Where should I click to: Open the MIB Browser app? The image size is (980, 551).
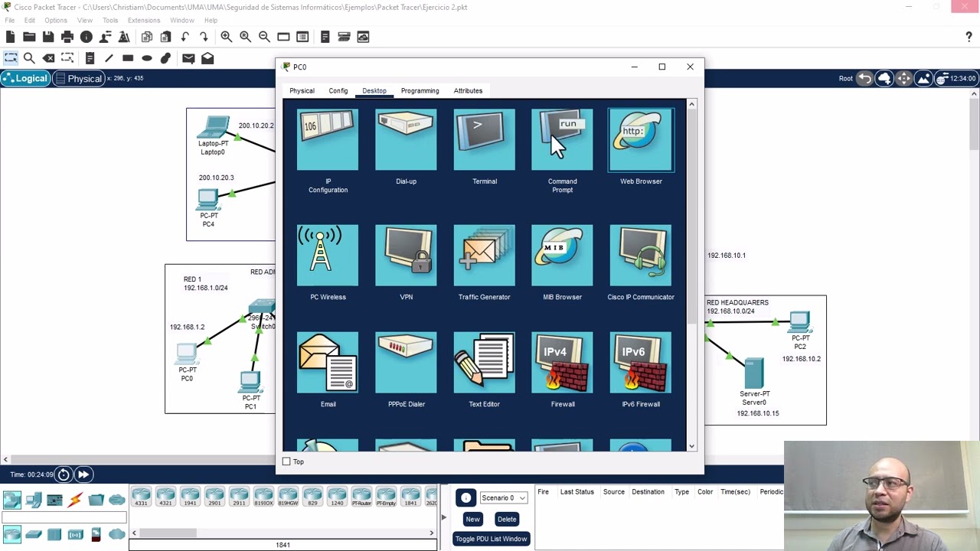[562, 255]
